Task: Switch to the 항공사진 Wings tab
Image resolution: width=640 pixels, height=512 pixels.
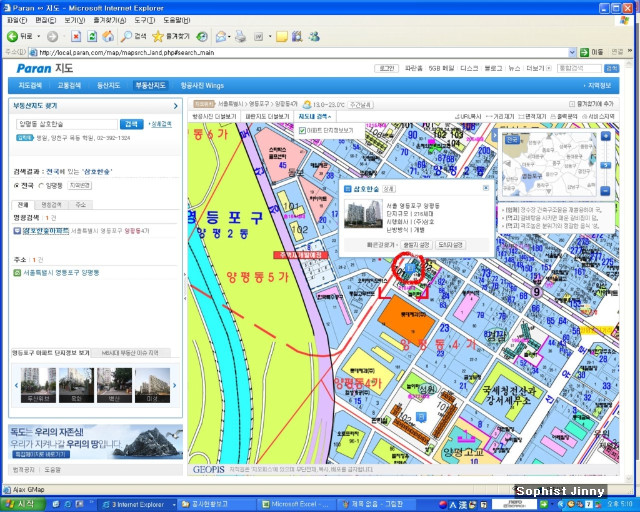Action: click(x=202, y=85)
